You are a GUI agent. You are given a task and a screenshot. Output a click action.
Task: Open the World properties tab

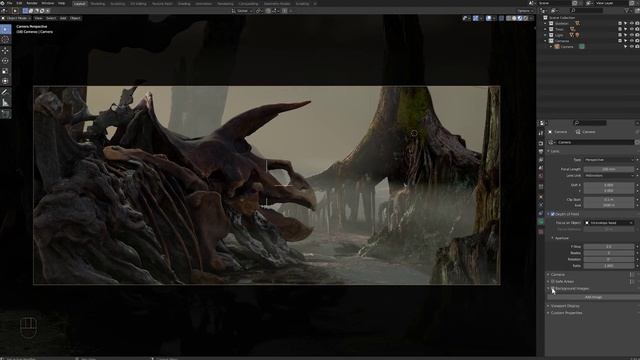(x=541, y=176)
